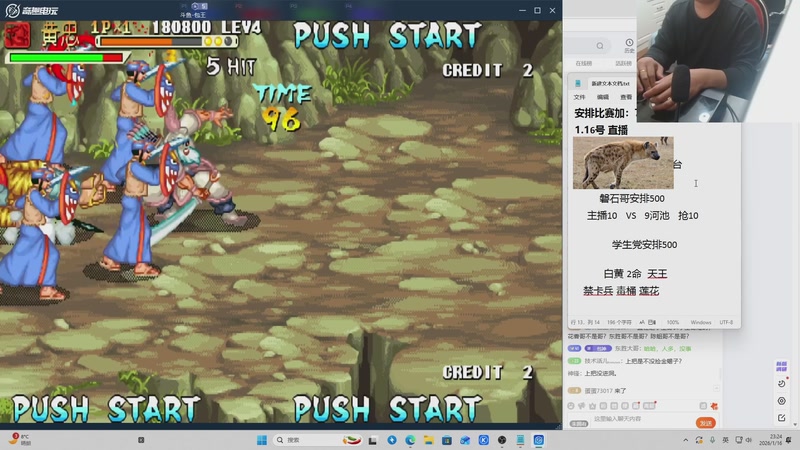
Task: Switch to the 在线榜 tab
Action: pyautogui.click(x=584, y=63)
